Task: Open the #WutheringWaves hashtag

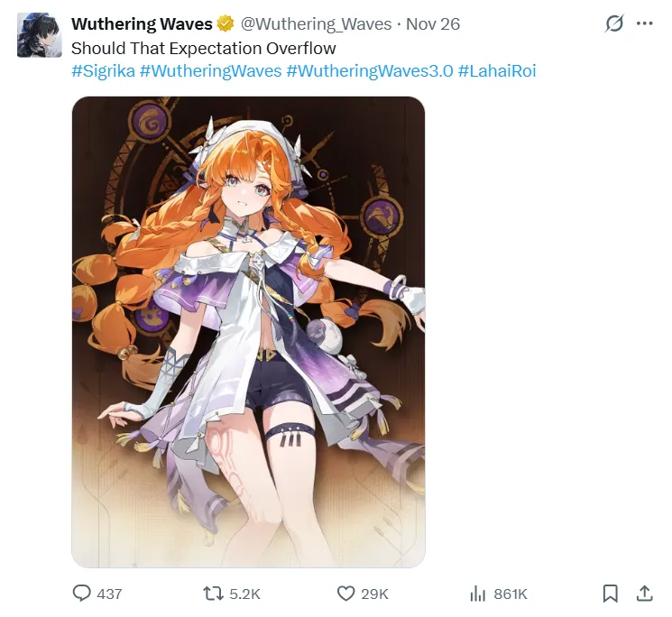Action: (x=211, y=70)
